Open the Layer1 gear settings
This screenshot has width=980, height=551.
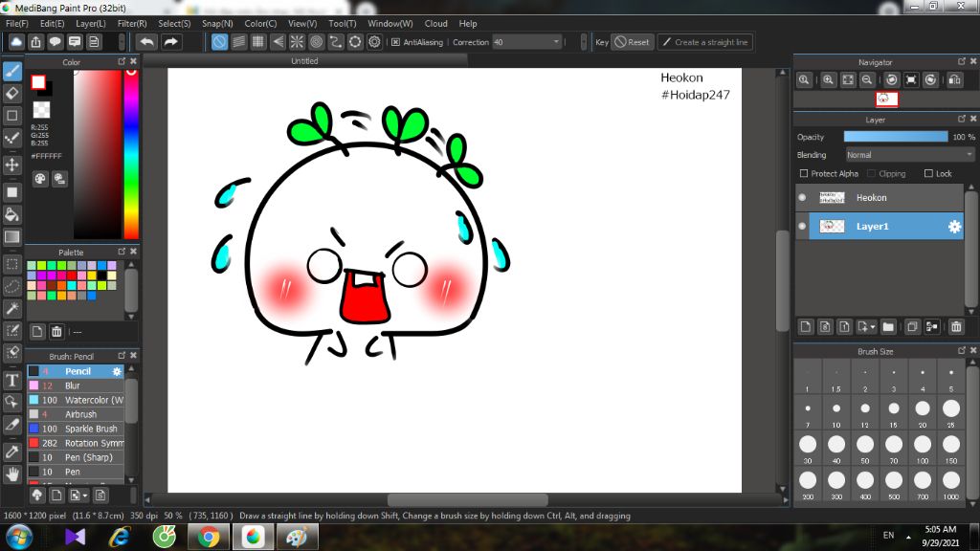coord(954,227)
